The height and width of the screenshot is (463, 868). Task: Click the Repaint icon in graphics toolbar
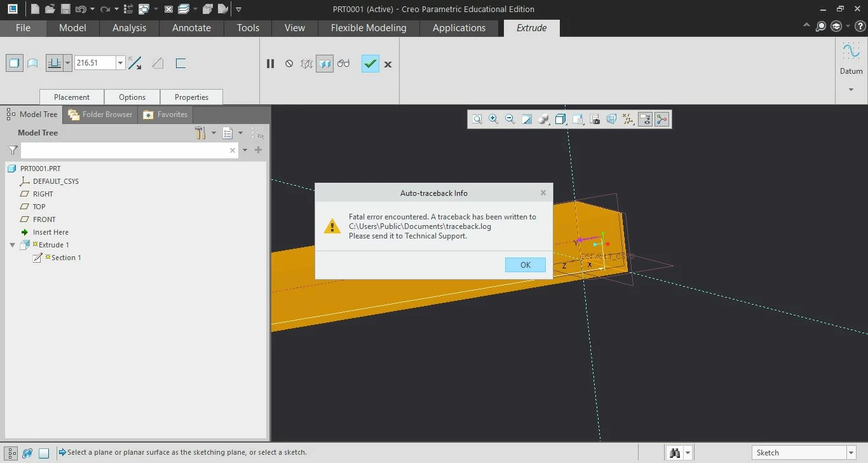tap(527, 119)
